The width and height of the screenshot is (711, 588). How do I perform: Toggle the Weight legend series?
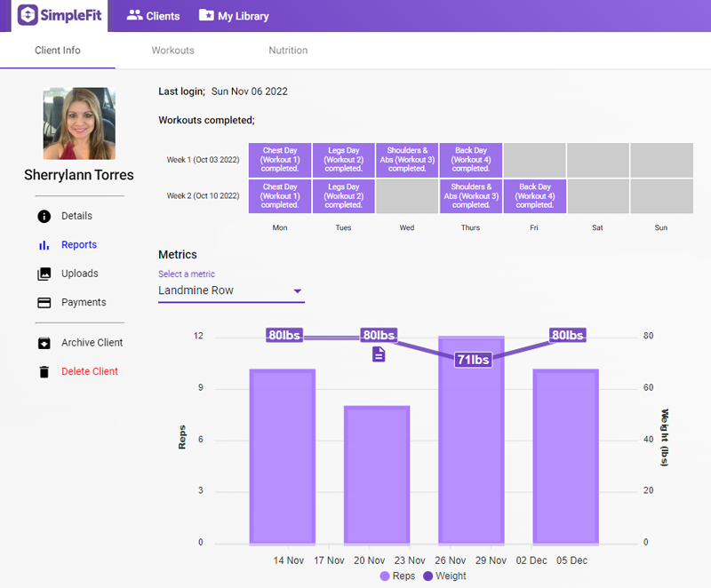coord(428,576)
